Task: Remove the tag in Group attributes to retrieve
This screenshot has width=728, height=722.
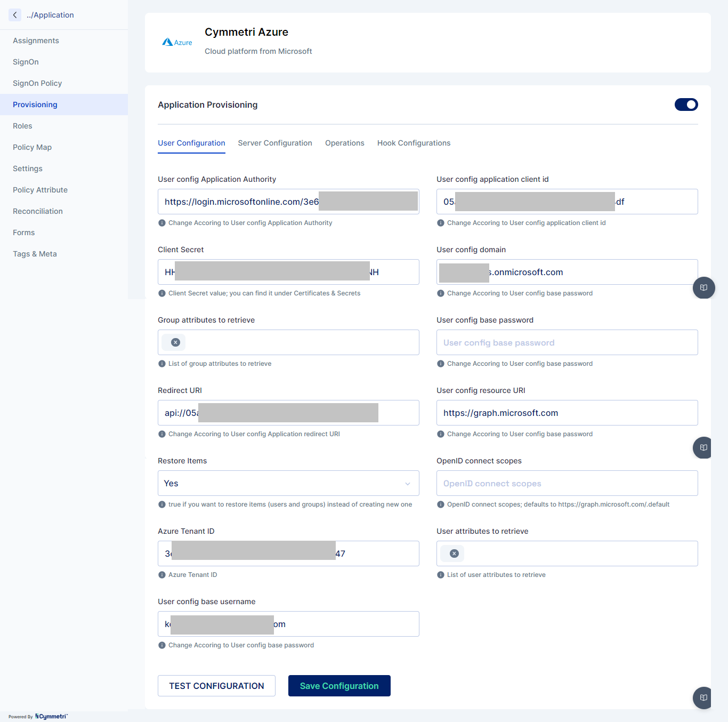Action: point(175,342)
